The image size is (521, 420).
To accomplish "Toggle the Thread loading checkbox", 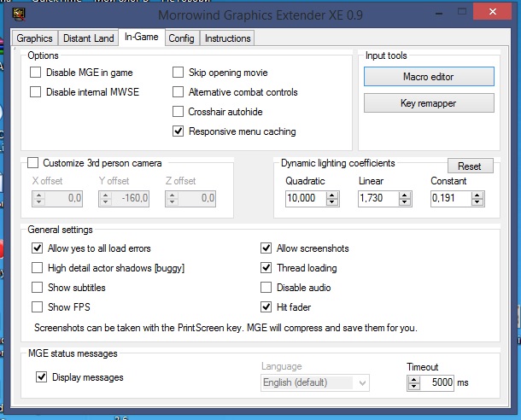I will [x=266, y=267].
